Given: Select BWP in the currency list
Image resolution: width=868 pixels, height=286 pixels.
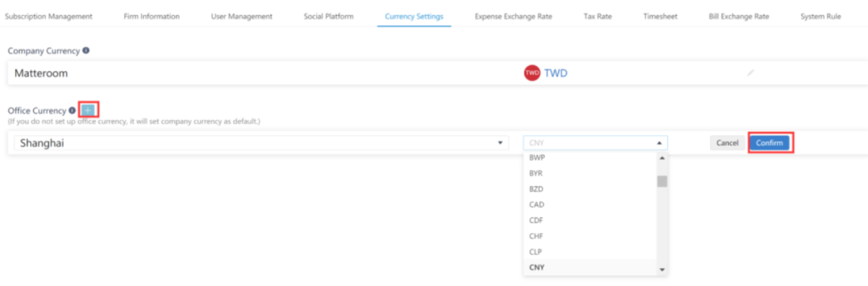Looking at the screenshot, I should (537, 158).
